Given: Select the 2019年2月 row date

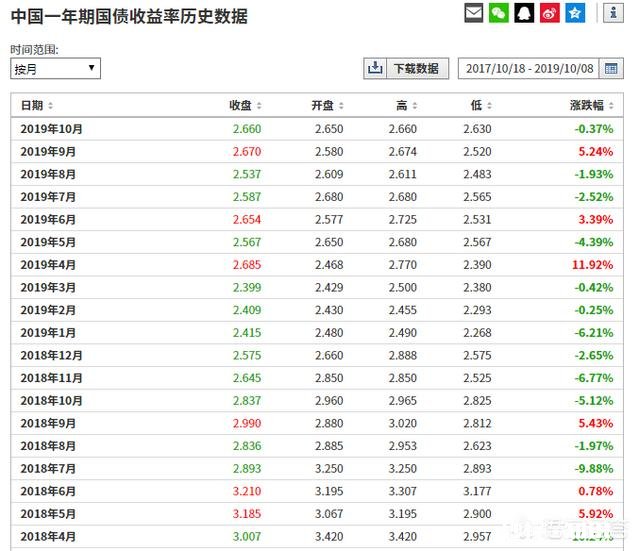Looking at the screenshot, I should click(x=48, y=310).
